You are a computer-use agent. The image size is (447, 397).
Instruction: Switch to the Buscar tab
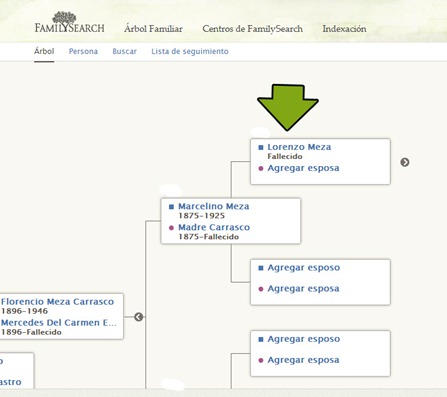124,51
